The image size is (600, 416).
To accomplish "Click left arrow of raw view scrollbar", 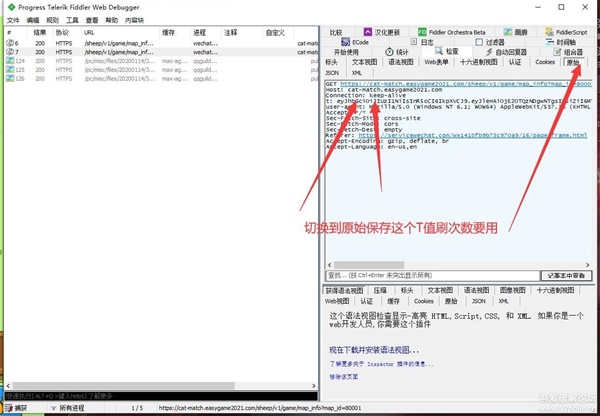I will click(329, 265).
